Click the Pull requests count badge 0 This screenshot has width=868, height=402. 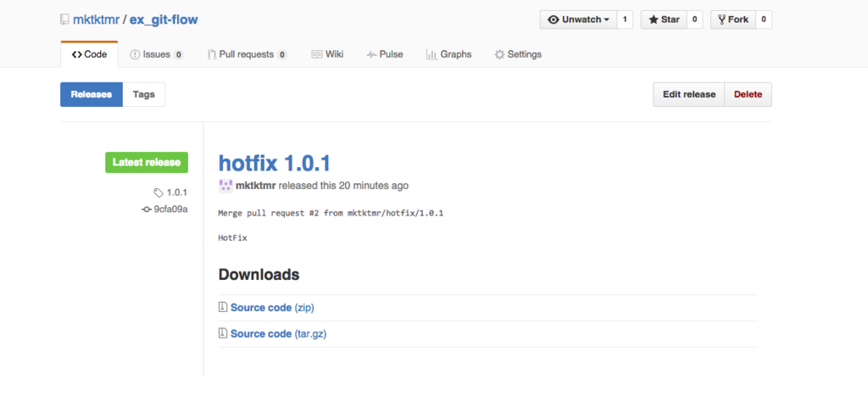tap(282, 55)
